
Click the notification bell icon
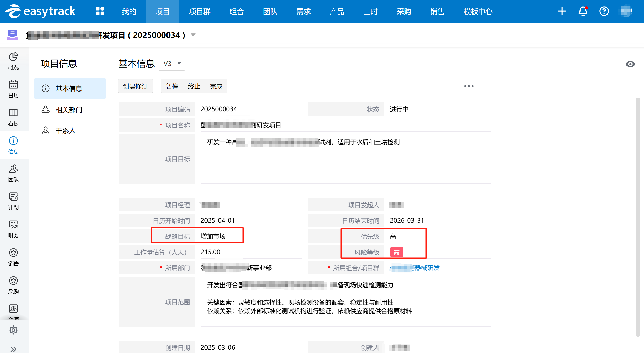pos(583,11)
